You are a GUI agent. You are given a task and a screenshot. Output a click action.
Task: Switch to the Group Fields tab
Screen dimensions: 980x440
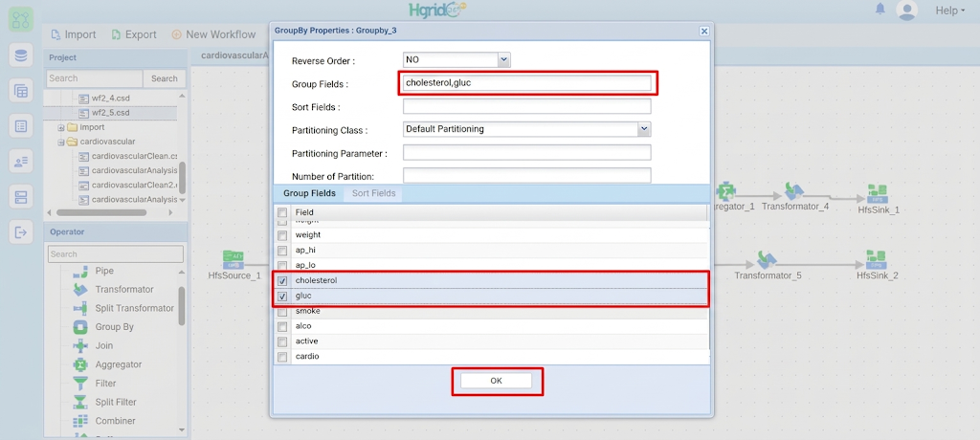(309, 194)
